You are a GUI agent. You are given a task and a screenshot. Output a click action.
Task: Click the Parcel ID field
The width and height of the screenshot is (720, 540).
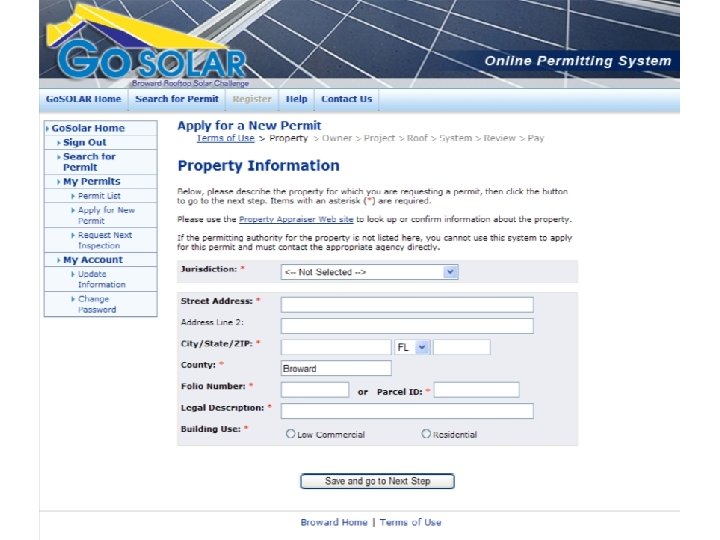476,390
